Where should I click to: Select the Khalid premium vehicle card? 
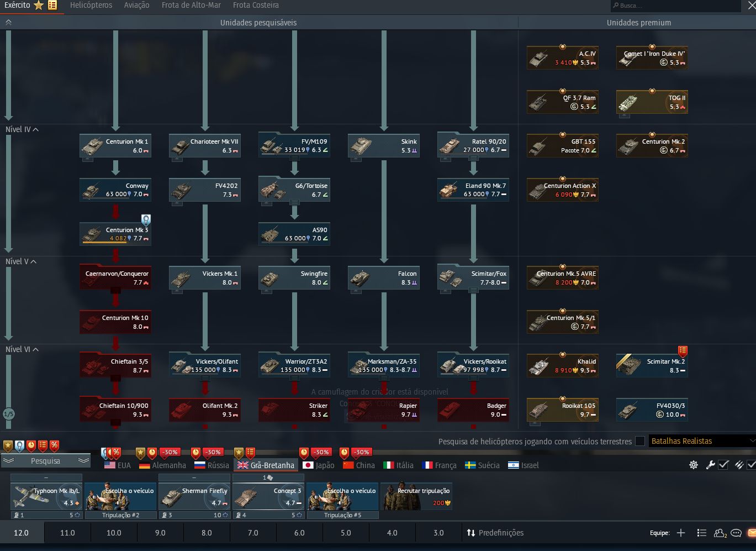(563, 366)
